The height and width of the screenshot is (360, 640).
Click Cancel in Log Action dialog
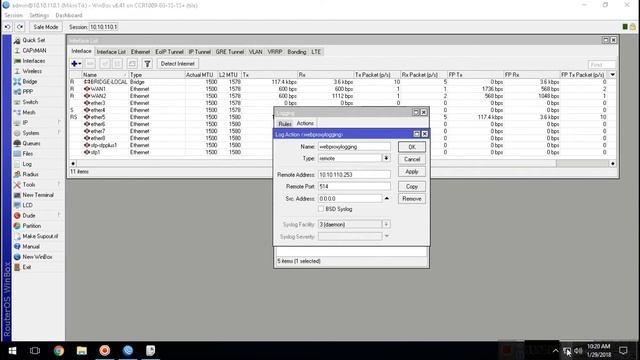click(412, 159)
